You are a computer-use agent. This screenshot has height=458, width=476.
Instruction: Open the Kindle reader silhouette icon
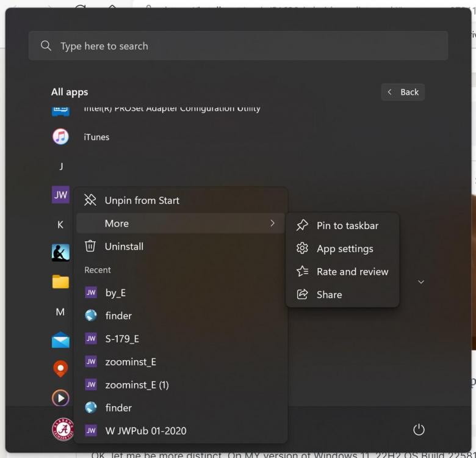(60, 253)
